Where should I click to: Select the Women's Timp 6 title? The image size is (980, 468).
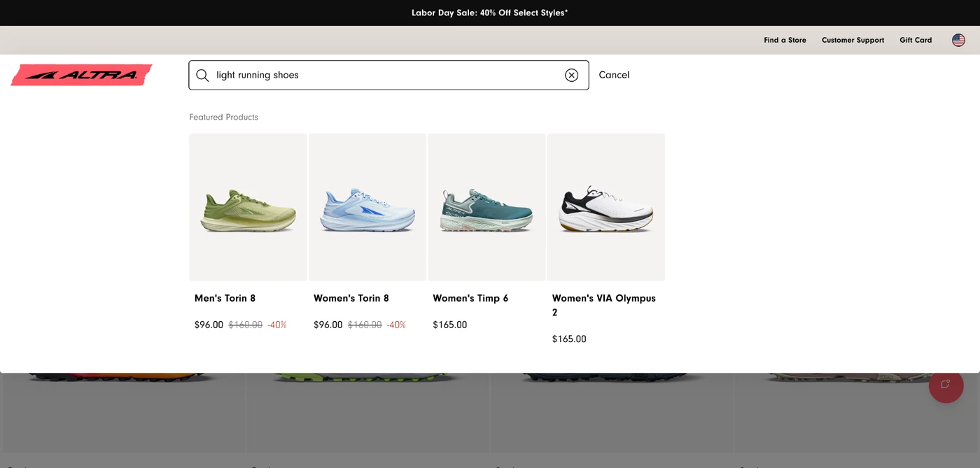(x=470, y=298)
